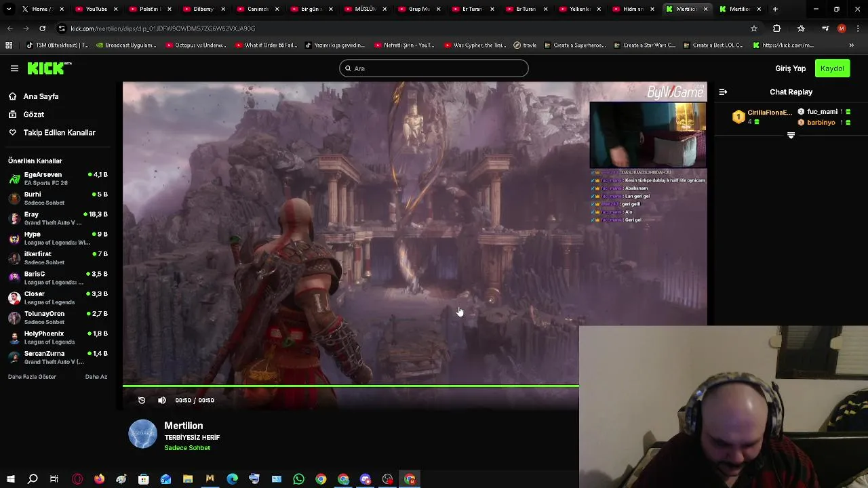Open SercanZurna channel avatar

coord(14,358)
